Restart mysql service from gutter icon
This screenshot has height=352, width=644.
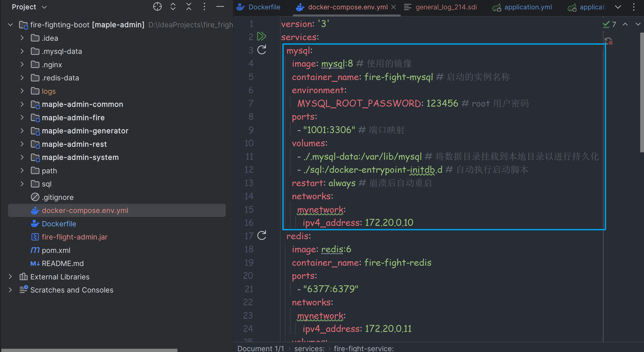pos(262,50)
